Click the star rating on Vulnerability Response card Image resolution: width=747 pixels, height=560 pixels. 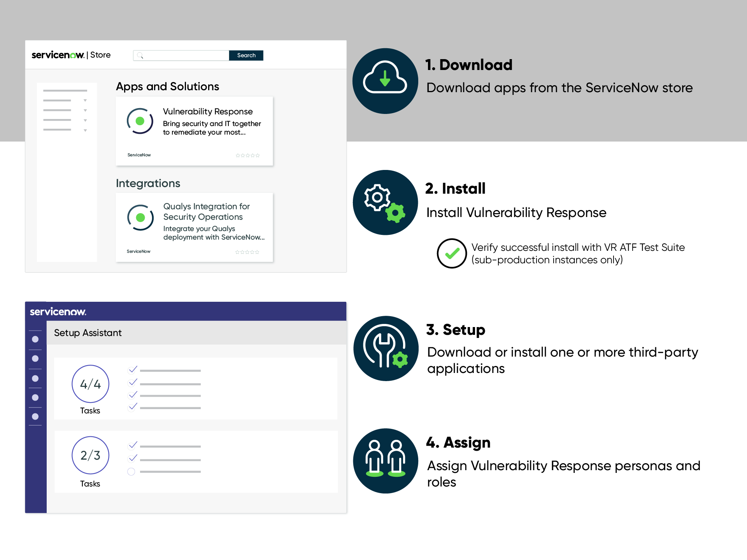coord(247,155)
